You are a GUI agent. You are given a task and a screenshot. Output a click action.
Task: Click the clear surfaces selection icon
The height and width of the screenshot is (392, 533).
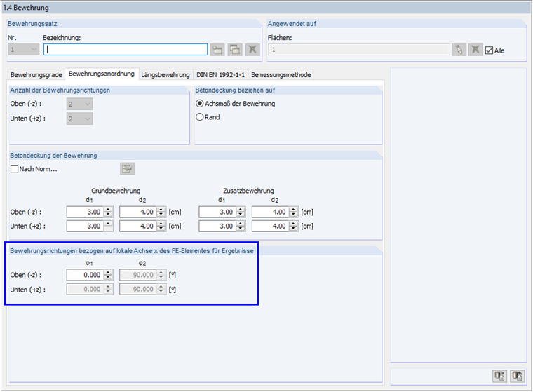click(475, 50)
